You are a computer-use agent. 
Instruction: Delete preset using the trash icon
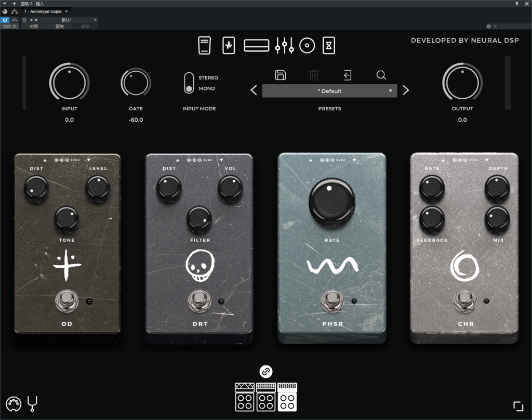(x=314, y=75)
